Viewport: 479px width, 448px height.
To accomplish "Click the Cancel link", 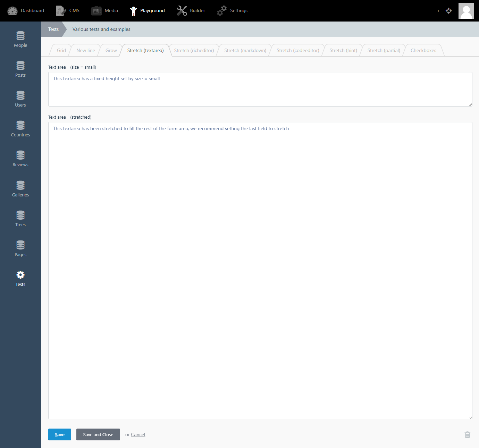I will click(x=138, y=434).
